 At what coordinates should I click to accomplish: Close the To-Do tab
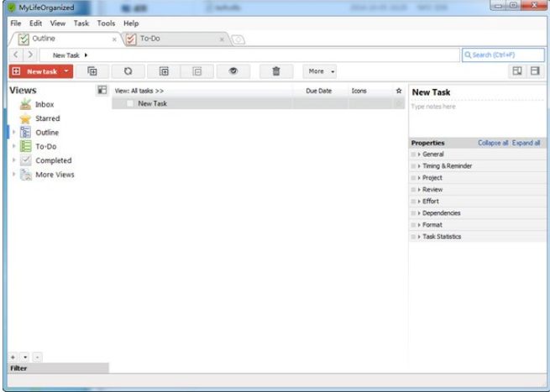pos(222,39)
